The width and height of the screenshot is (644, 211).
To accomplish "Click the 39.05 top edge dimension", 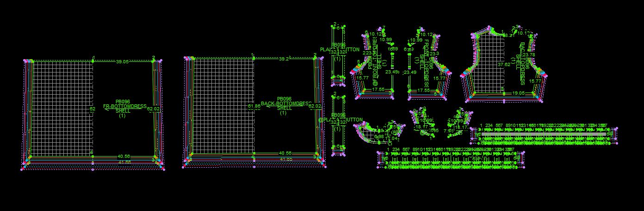I will click(x=122, y=61).
